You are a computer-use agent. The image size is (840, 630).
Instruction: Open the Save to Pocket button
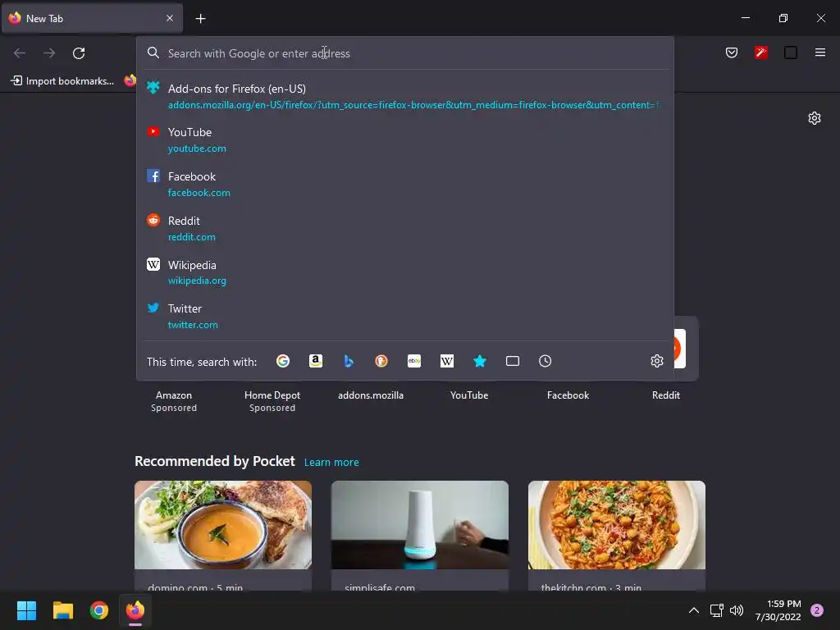click(731, 52)
